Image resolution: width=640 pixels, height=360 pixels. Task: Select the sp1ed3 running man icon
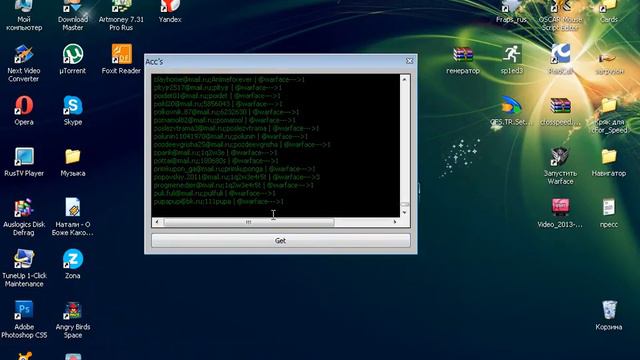click(511, 60)
